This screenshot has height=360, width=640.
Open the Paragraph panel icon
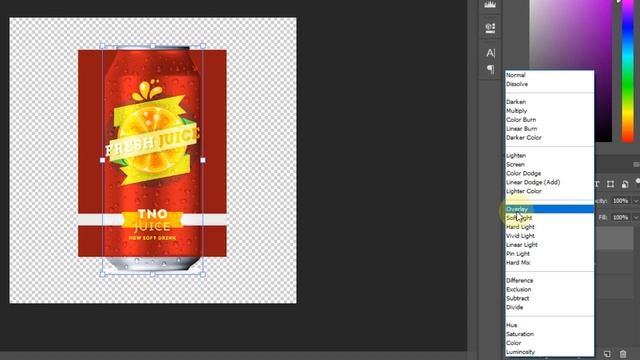(x=490, y=69)
